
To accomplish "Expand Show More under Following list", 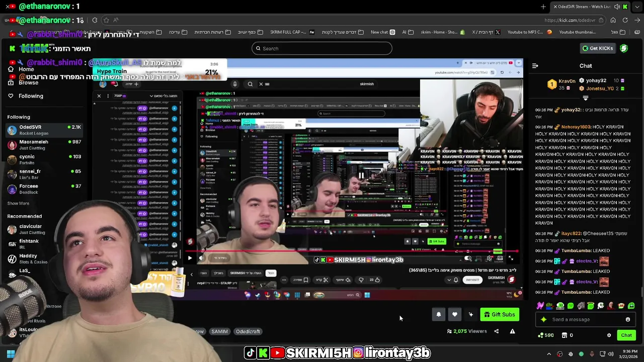I will coord(18,204).
